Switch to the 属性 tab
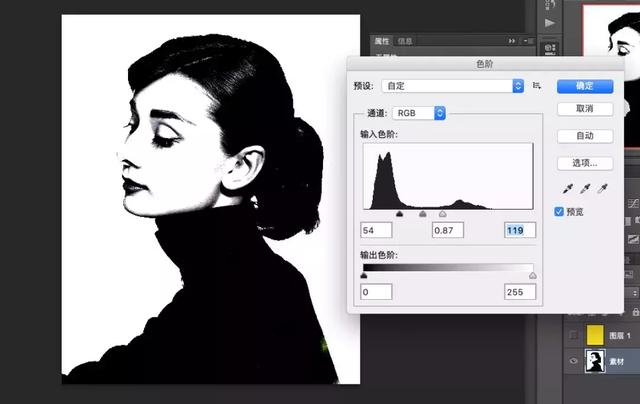This screenshot has width=640, height=404. (x=382, y=41)
